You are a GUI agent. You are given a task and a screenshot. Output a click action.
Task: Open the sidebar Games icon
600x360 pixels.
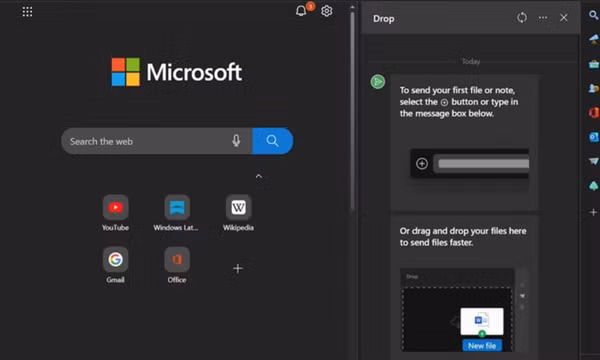pyautogui.click(x=593, y=88)
